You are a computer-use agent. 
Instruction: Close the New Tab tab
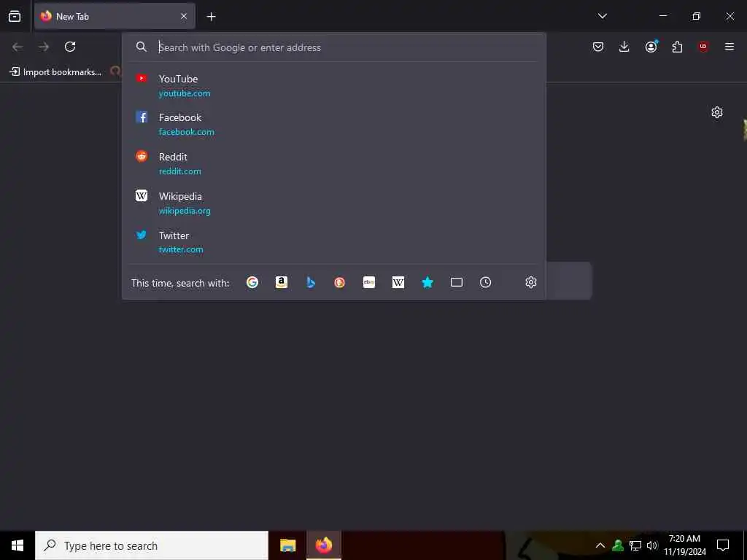184,16
